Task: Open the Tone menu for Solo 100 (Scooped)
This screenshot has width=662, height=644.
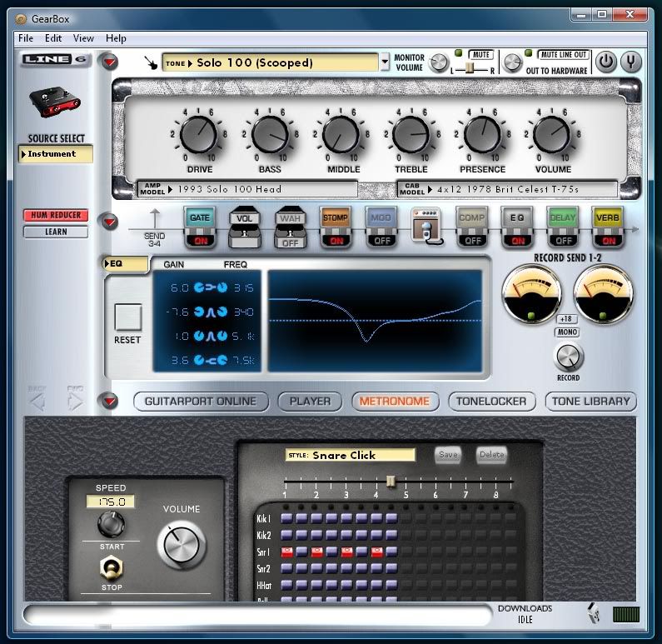Action: (x=270, y=62)
